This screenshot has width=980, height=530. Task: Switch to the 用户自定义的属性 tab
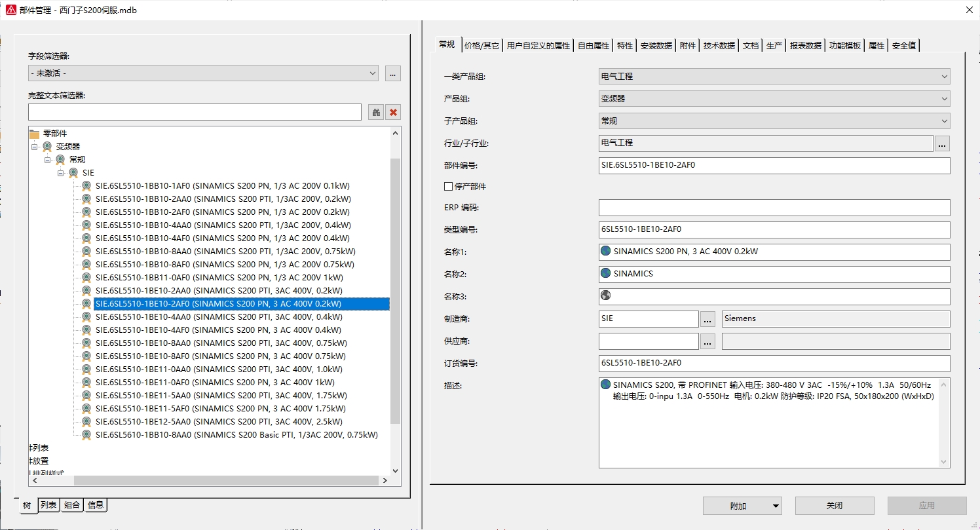point(538,46)
